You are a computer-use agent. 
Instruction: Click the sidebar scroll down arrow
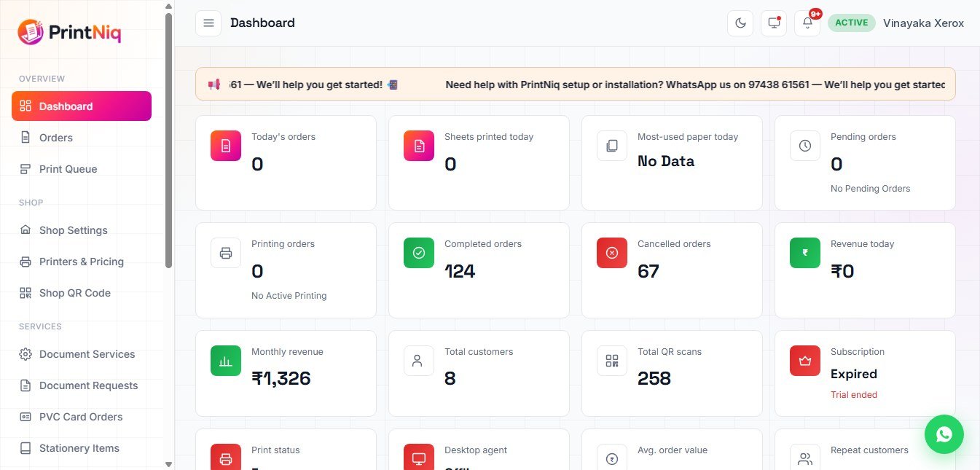(169, 464)
